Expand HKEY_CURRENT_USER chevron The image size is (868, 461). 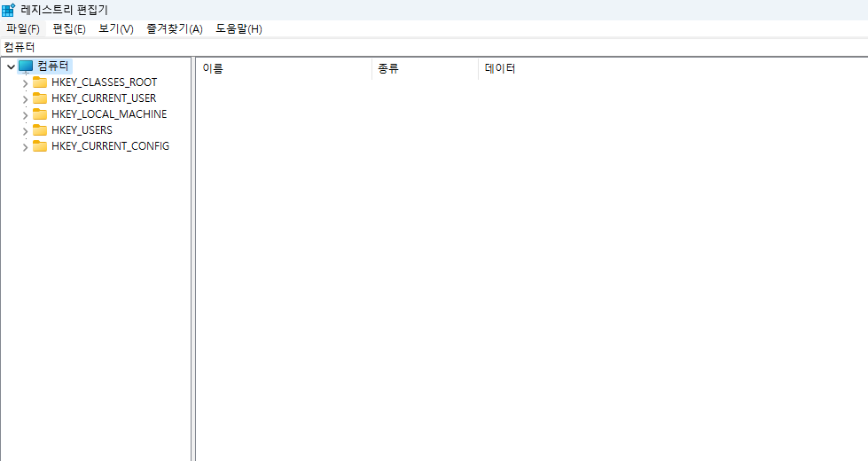(25, 99)
